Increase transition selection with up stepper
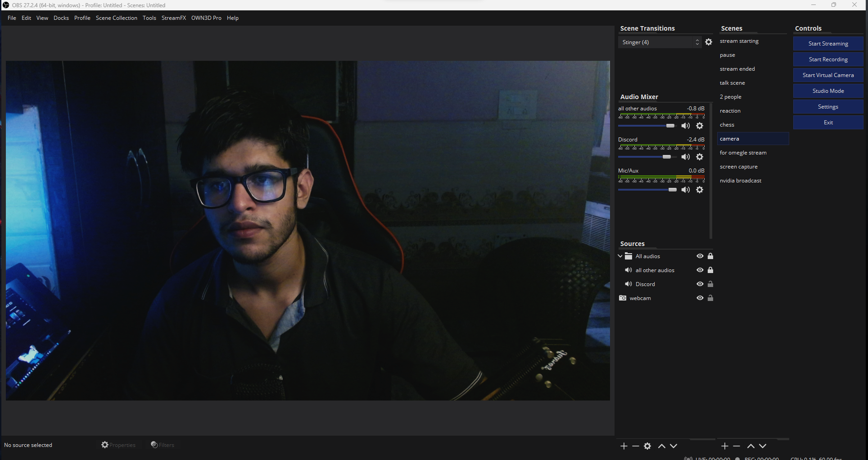Screen dimensions: 868x460 coord(697,40)
